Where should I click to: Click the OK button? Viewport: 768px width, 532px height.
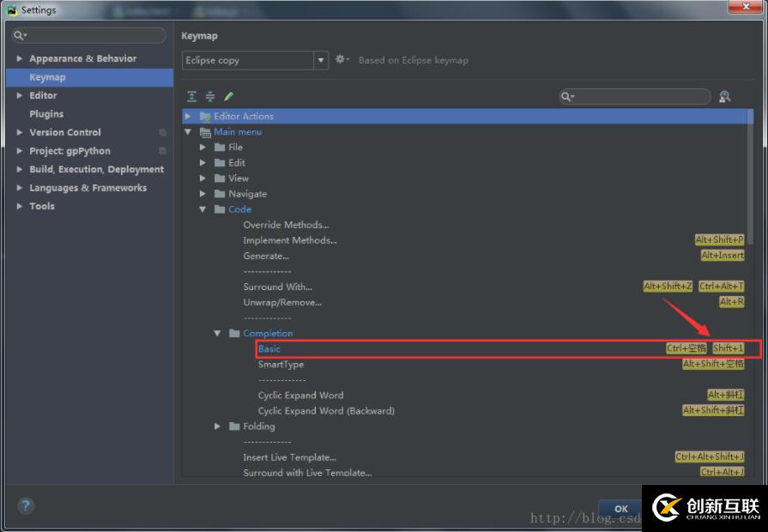tap(620, 509)
